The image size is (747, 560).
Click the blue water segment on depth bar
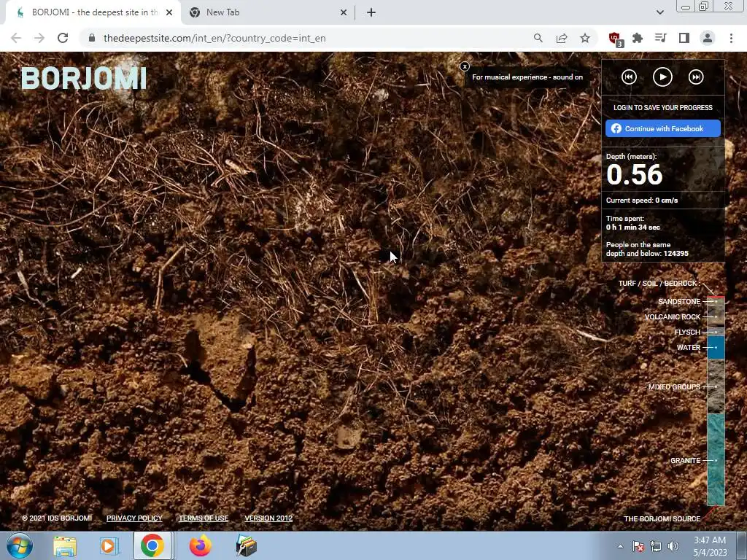[x=716, y=347]
